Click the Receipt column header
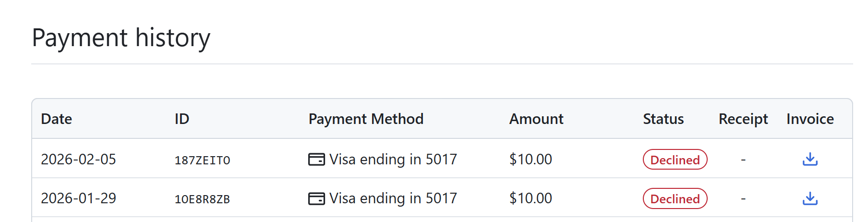868x222 pixels. (x=743, y=119)
